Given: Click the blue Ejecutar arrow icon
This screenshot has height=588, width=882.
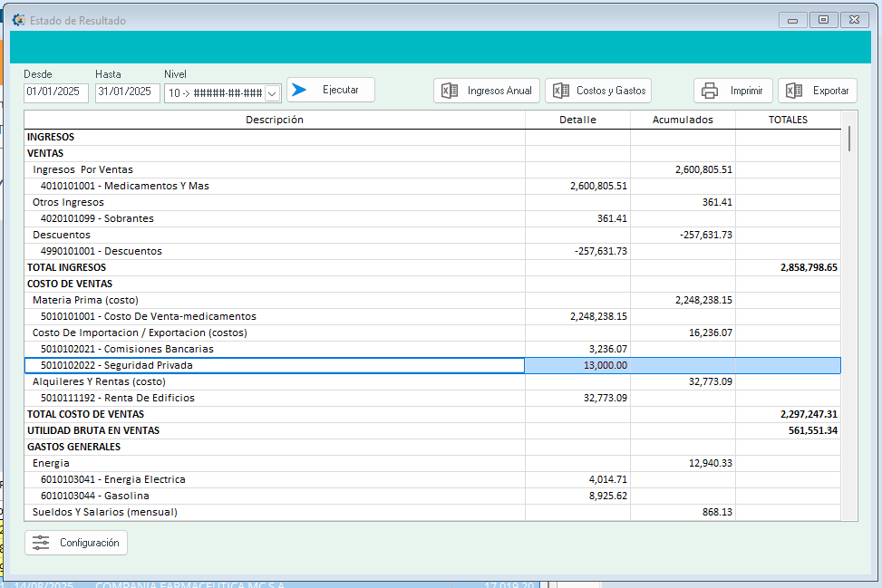Looking at the screenshot, I should [x=300, y=90].
